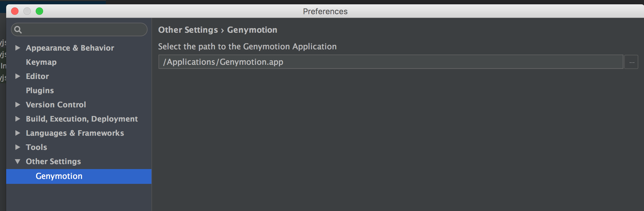Select Genymotion in the sidebar

pos(59,176)
